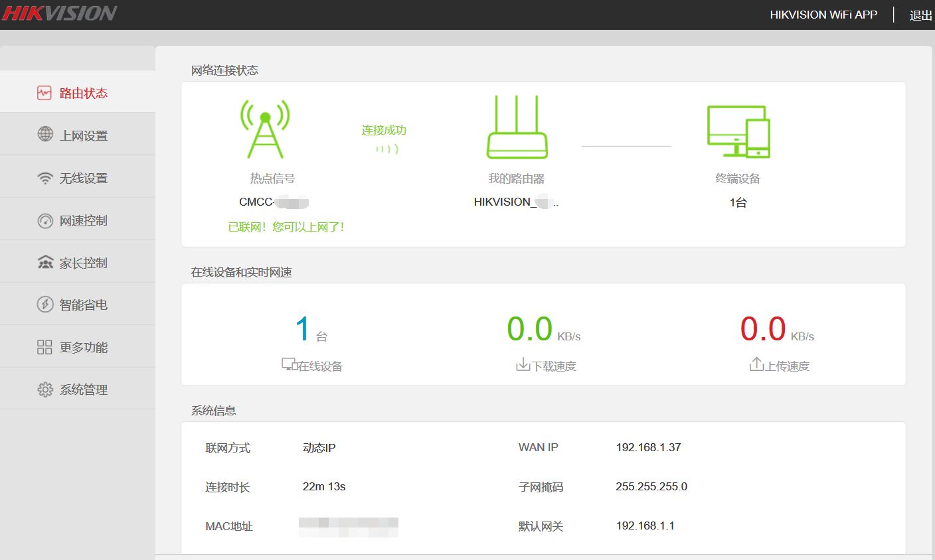Click the 路由状态 heartbeat icon
This screenshot has height=560, width=935.
(x=44, y=93)
